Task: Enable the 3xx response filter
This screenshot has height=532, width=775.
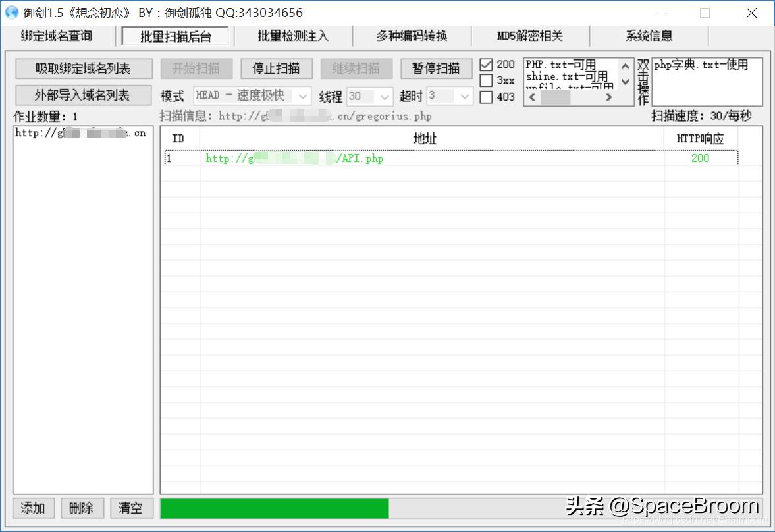Action: point(486,80)
